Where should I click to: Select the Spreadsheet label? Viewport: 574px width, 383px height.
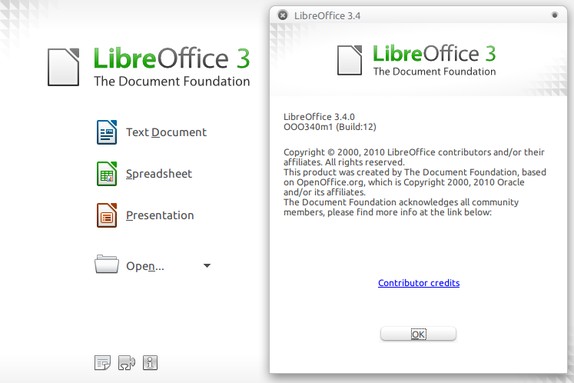point(159,174)
